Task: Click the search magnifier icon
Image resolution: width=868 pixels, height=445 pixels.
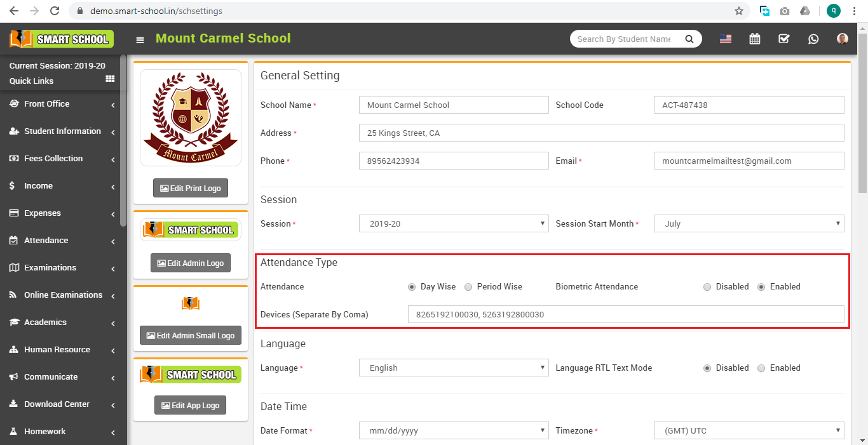Action: point(689,39)
